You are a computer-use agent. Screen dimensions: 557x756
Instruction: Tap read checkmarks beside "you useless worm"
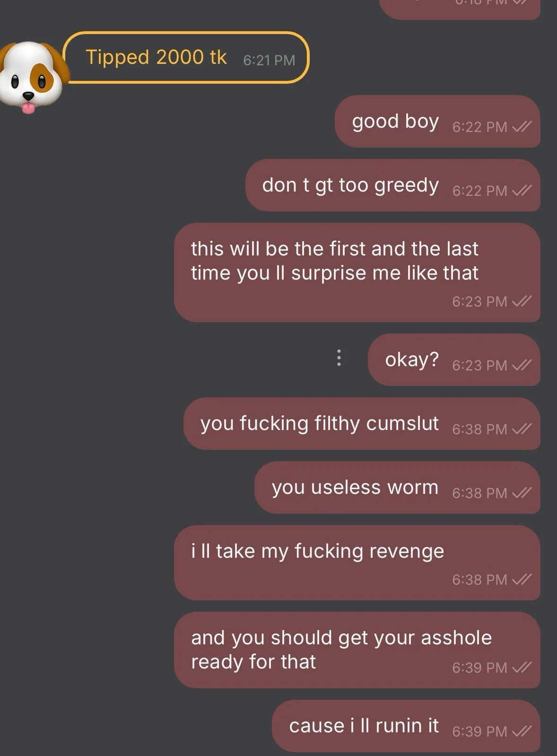pos(522,492)
